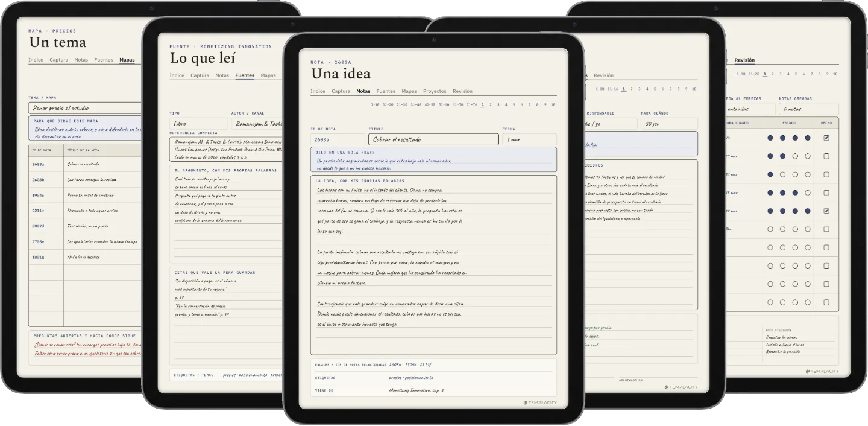Click the Etiquetas value precios · posicionamiento on Una idea
The height and width of the screenshot is (426, 868).
[x=411, y=378]
